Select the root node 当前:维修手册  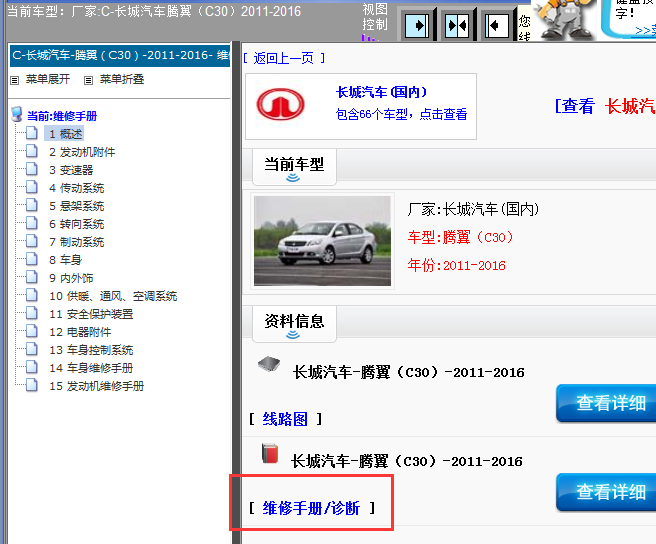tap(62, 116)
